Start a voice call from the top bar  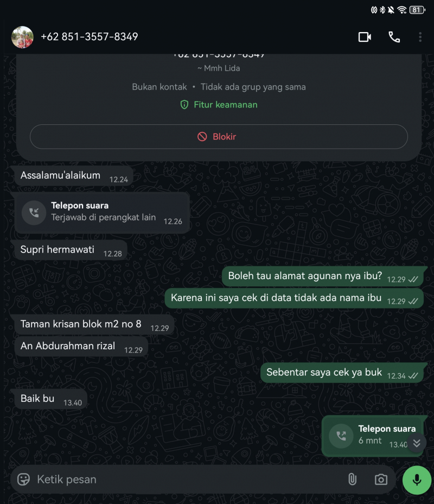pos(394,37)
